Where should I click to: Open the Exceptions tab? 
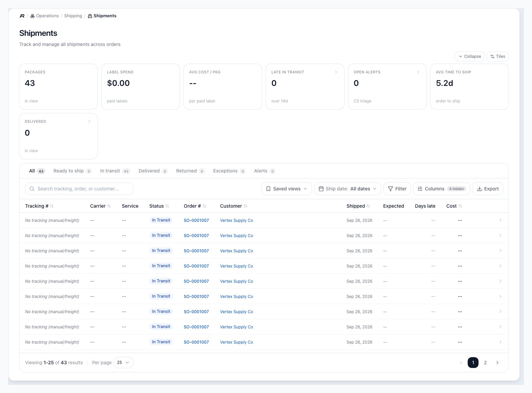click(229, 171)
